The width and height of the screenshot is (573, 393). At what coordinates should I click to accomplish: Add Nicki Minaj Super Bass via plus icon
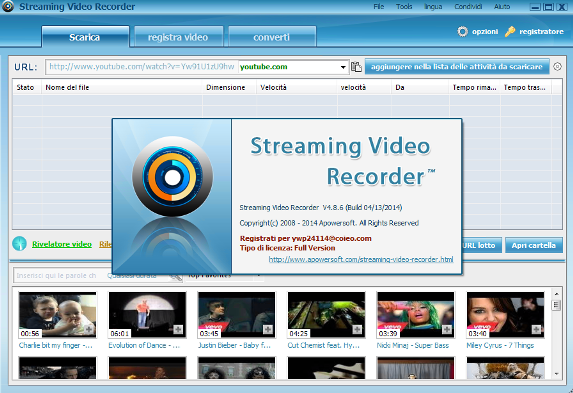point(447,330)
